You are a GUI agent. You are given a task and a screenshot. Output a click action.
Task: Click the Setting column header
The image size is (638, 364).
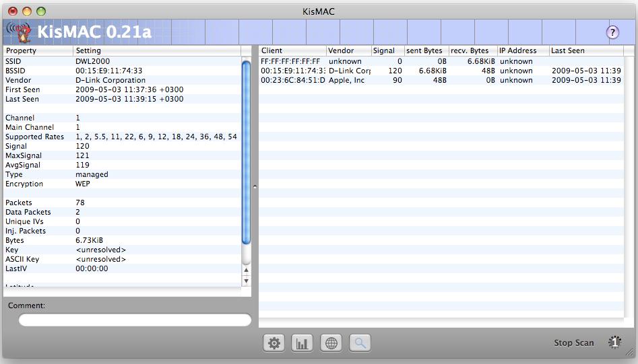(x=157, y=50)
